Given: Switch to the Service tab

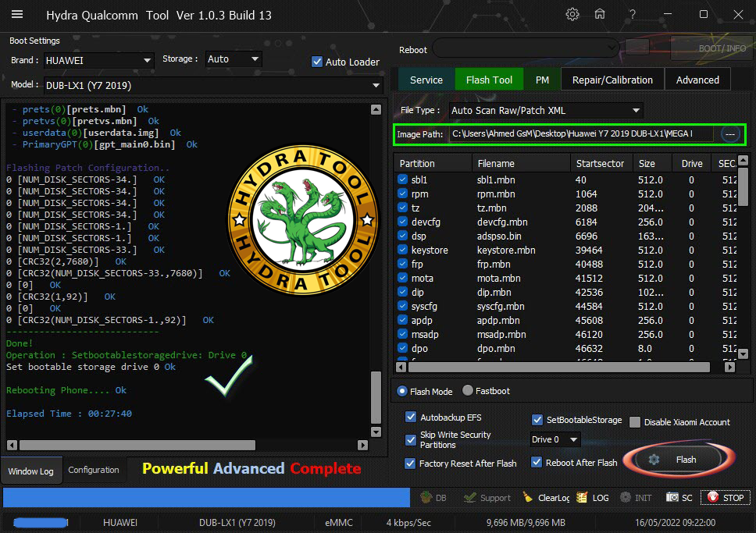Looking at the screenshot, I should [426, 80].
